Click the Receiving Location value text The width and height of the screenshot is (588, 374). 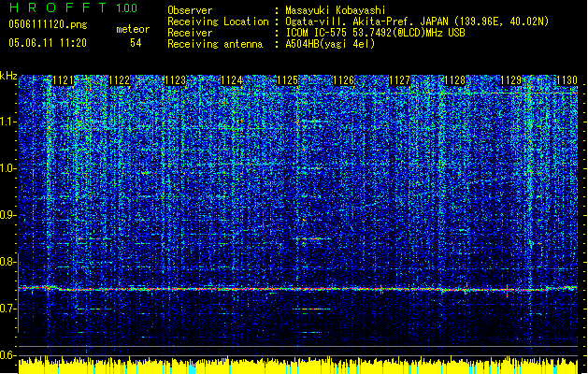tap(417, 22)
